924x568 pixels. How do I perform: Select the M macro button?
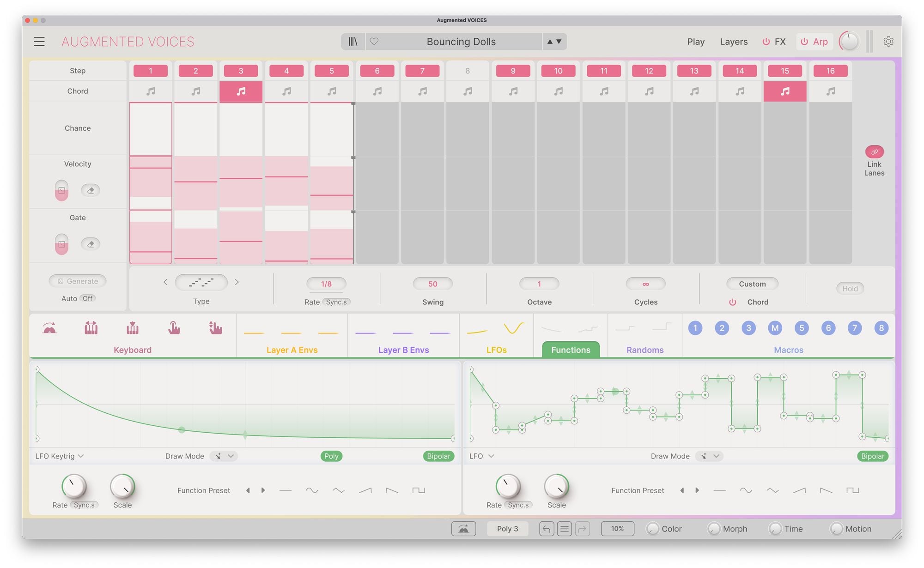(775, 328)
